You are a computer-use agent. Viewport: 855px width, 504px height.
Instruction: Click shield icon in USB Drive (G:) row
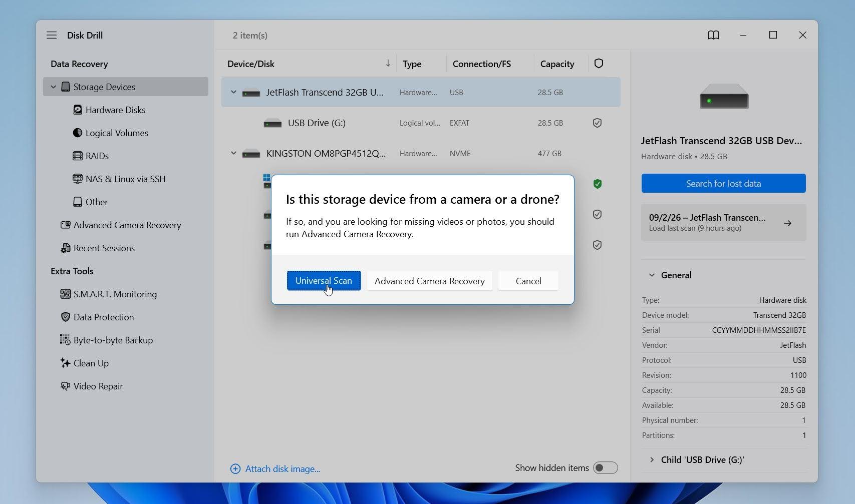click(x=597, y=123)
